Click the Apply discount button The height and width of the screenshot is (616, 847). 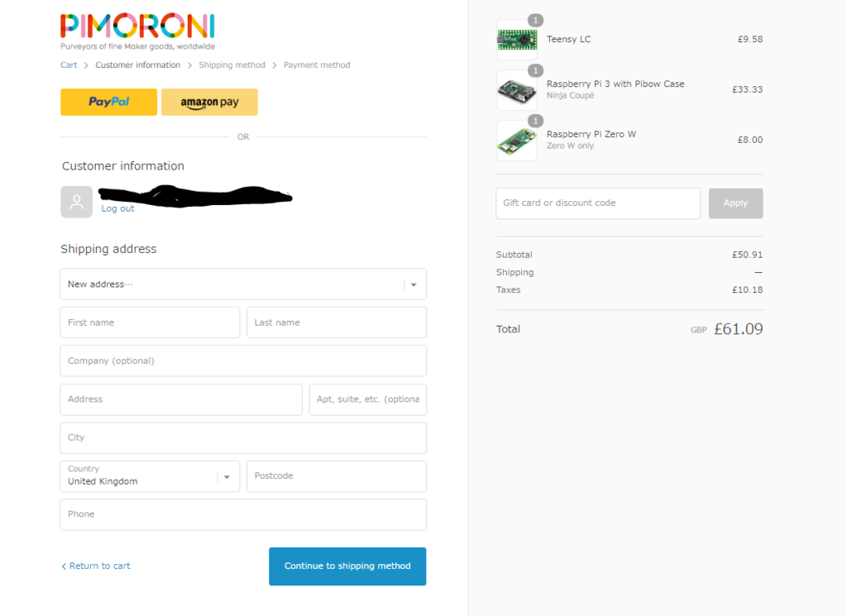point(735,203)
